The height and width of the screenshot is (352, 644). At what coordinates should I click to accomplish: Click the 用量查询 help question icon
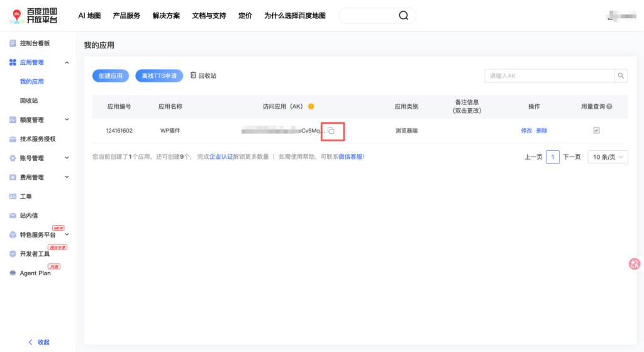point(609,106)
